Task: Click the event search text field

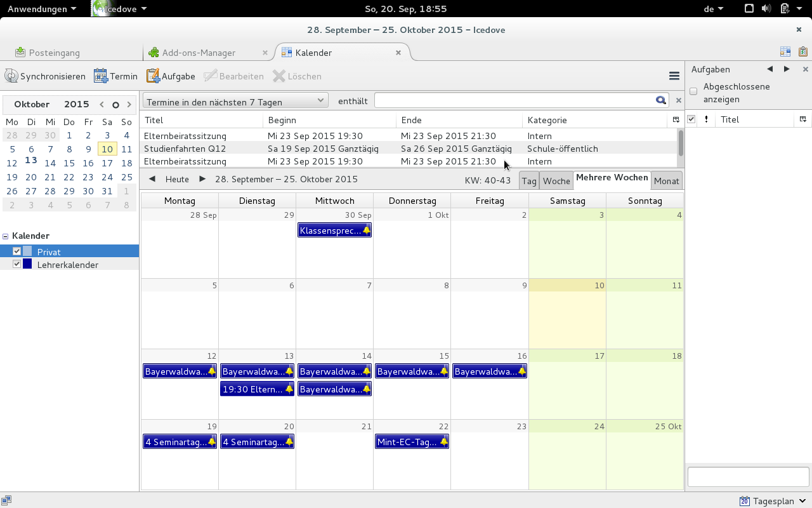Action: pyautogui.click(x=514, y=100)
